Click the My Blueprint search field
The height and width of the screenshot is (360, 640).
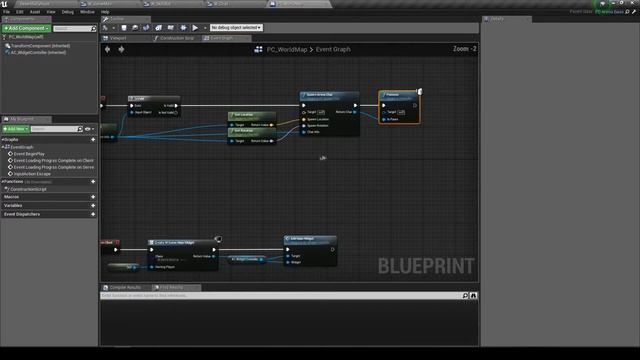click(57, 129)
